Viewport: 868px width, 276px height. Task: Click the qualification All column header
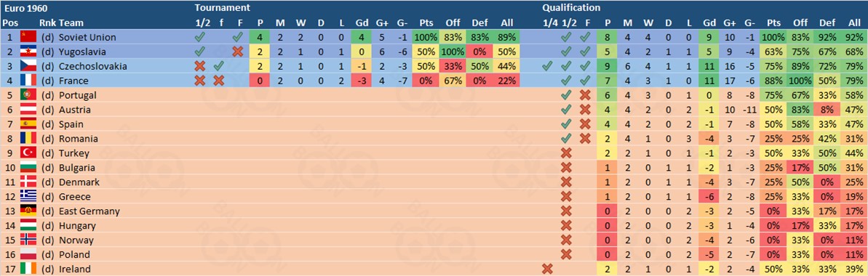coord(854,23)
